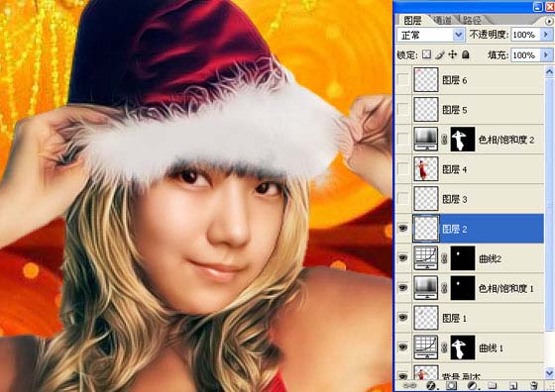Select 色相/饱和度 2 layer mask thumbnail
Viewport: 555px width, 392px height.
point(462,140)
